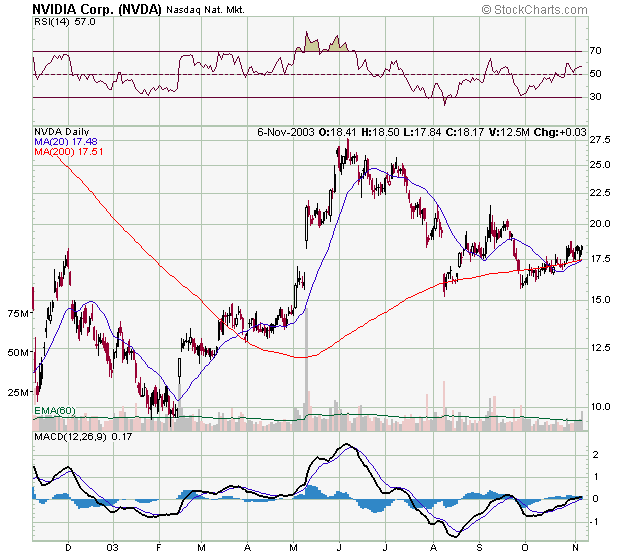This screenshot has width=620, height=558.
Task: Click the MACD 0 axis label
Action: tap(595, 499)
